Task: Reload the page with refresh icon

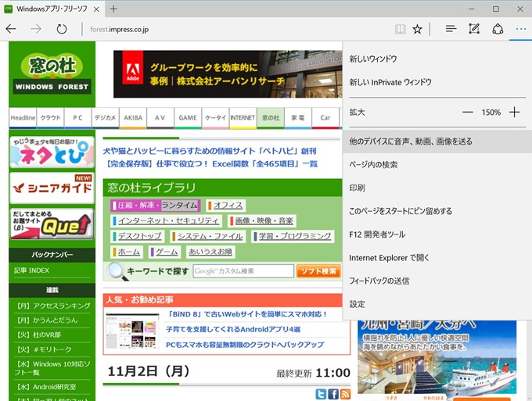Action: 62,29
